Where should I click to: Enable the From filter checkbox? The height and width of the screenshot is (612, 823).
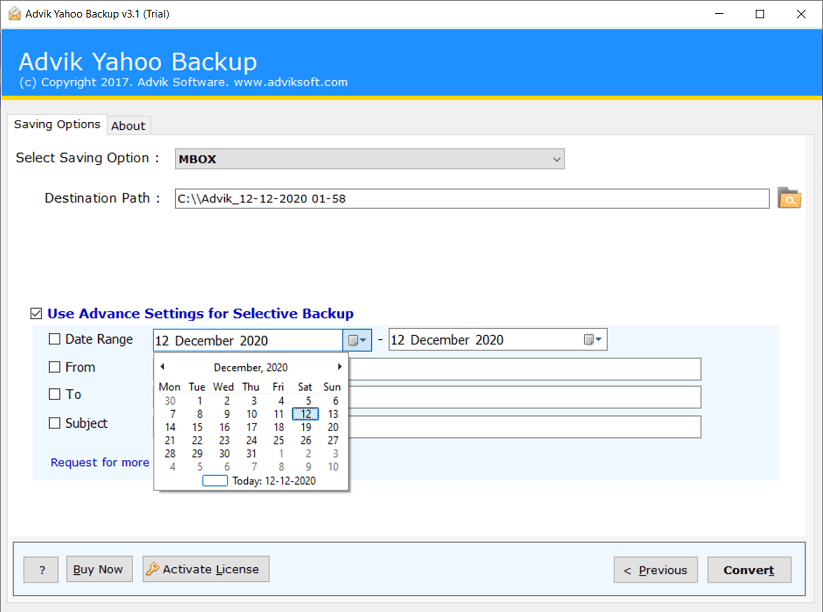(55, 367)
